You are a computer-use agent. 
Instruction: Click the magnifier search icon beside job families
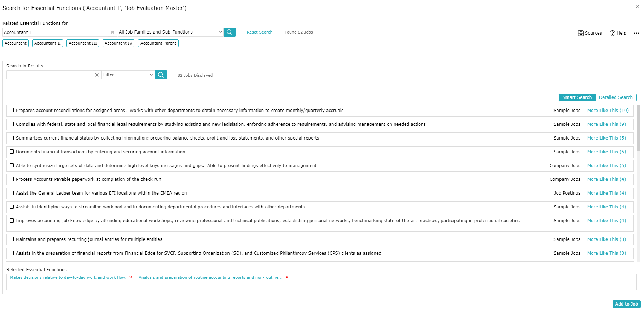(229, 32)
